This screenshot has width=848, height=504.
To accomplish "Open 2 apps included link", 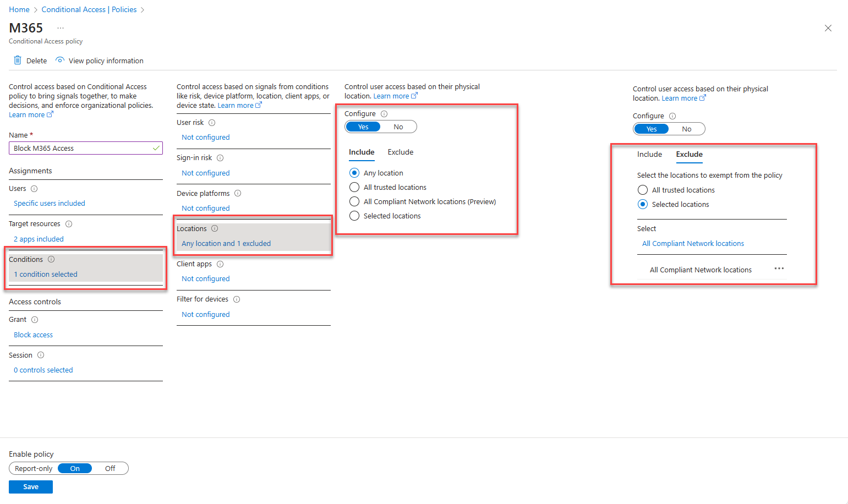I will 39,239.
